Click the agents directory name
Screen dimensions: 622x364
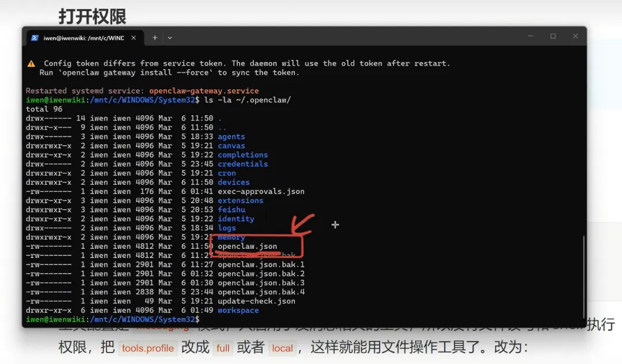(x=232, y=136)
